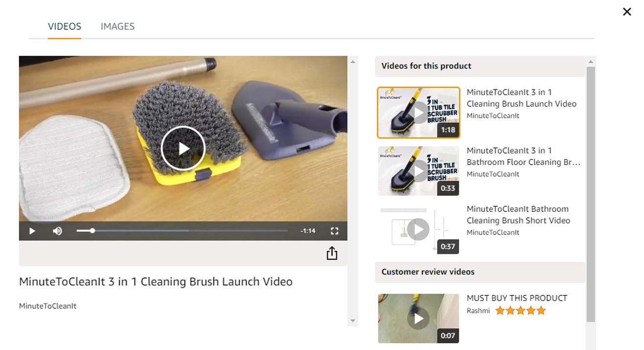Click scroll down arrow of video panel
This screenshot has width=644, height=350.
pos(353,321)
